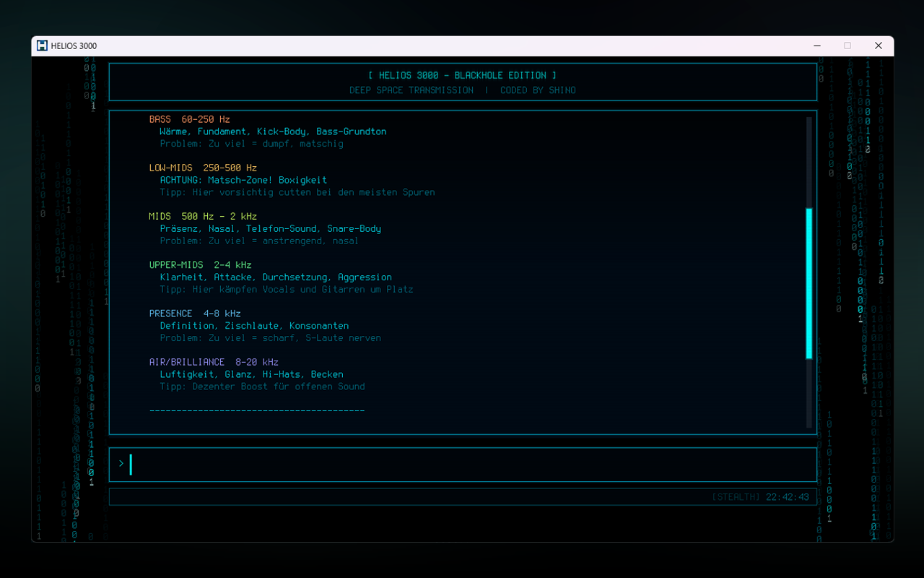This screenshot has width=924, height=578.
Task: Click the '>' prompt symbol in the command line
Action: (x=120, y=464)
